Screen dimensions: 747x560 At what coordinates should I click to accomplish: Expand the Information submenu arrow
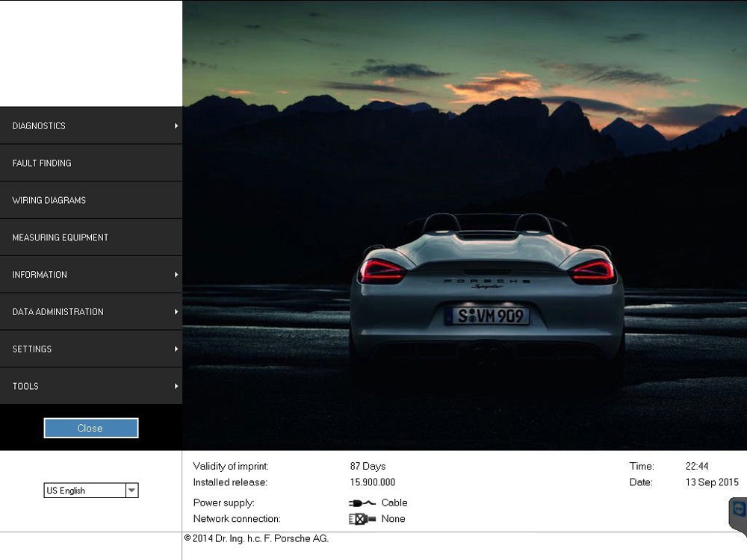(176, 275)
